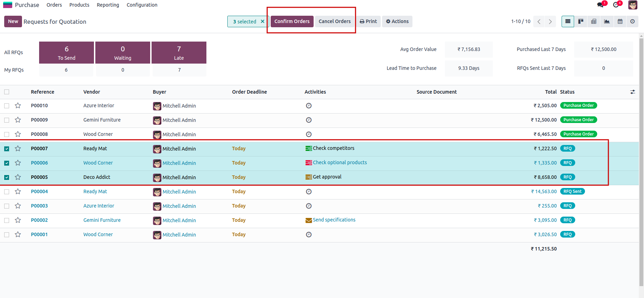Open the activities clock icon in top bar
The width and height of the screenshot is (644, 298).
click(616, 5)
